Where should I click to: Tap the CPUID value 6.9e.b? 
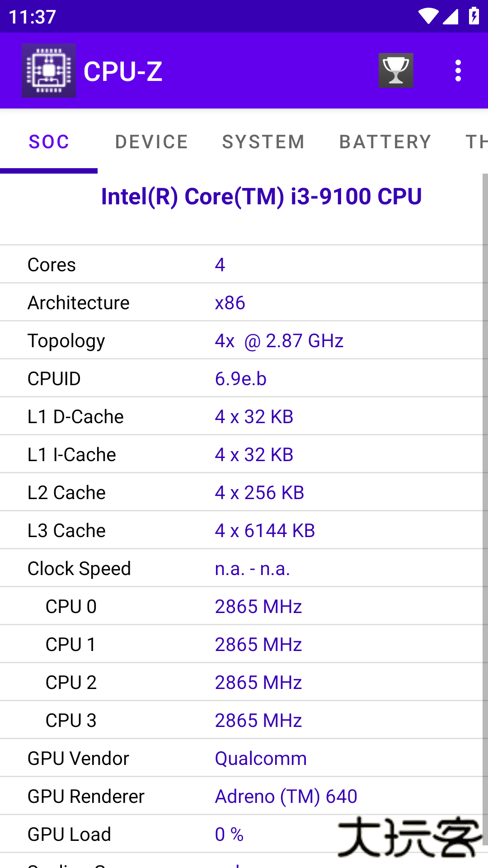(241, 378)
